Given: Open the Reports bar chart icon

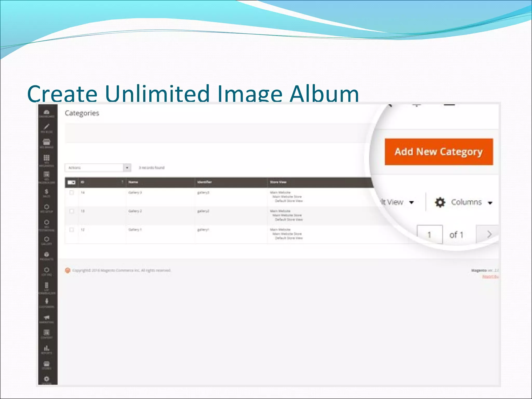Looking at the screenshot, I should [x=47, y=350].
